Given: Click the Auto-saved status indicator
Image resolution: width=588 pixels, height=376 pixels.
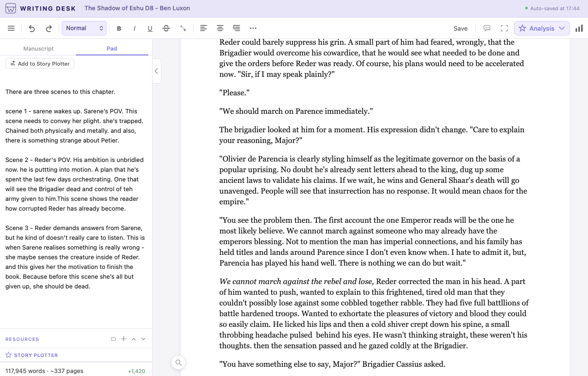Looking at the screenshot, I should pyautogui.click(x=552, y=8).
